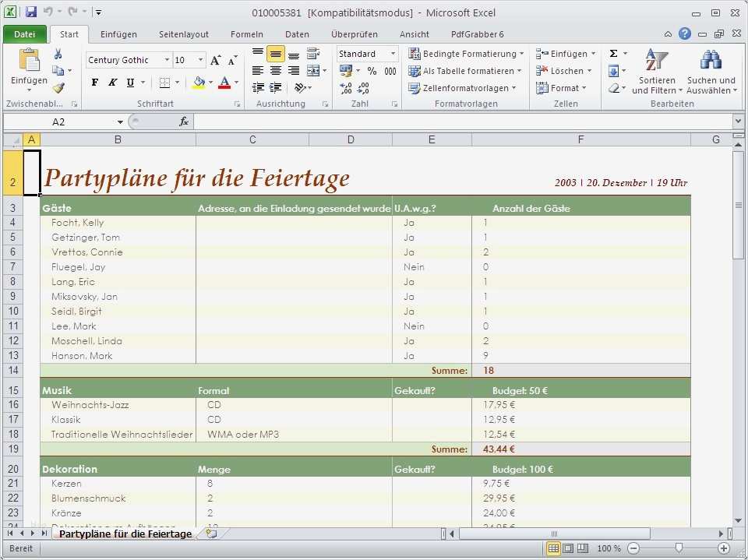Apply bold formatting with the F icon

pyautogui.click(x=95, y=81)
